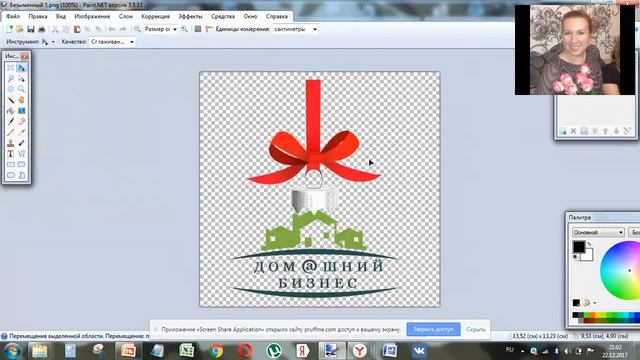The image size is (640, 360).
Task: Select the Freeform Shape tool
Action: point(21,175)
